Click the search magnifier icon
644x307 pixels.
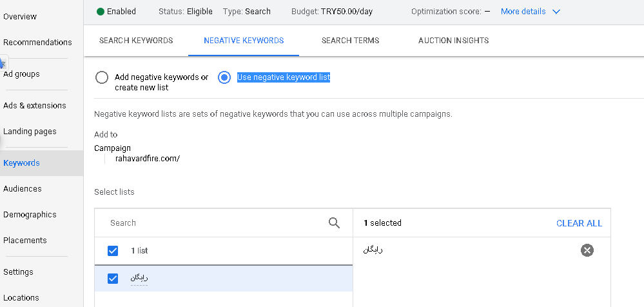[x=335, y=223]
